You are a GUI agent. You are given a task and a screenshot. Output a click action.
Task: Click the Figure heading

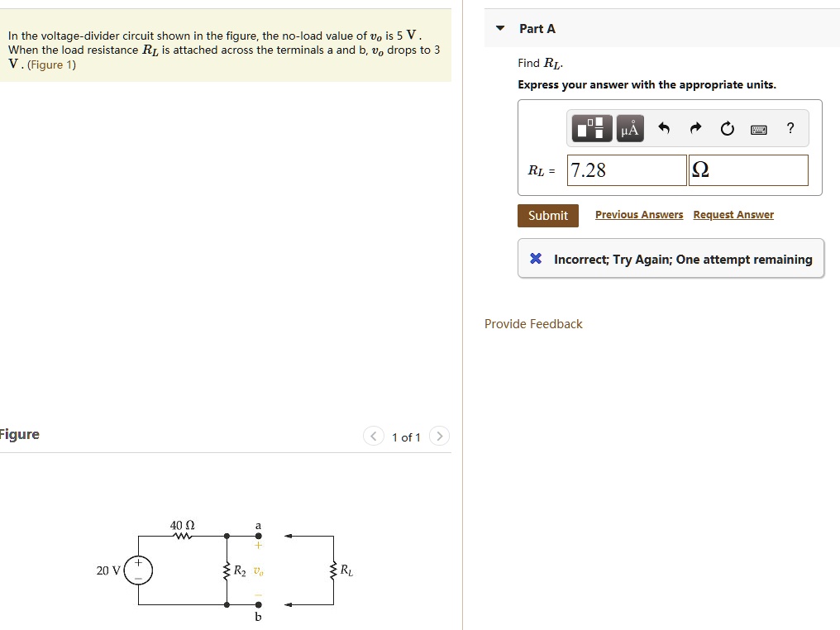[20, 434]
